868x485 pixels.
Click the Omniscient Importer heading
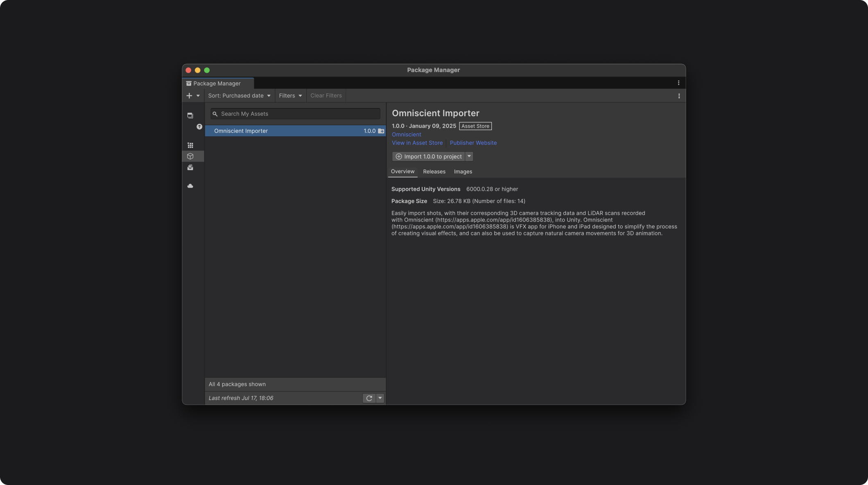click(436, 113)
